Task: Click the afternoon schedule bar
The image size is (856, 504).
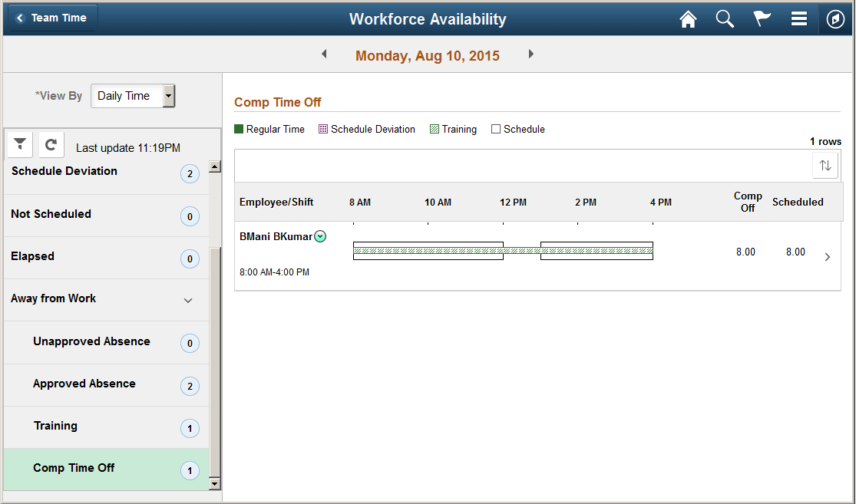Action: (597, 251)
